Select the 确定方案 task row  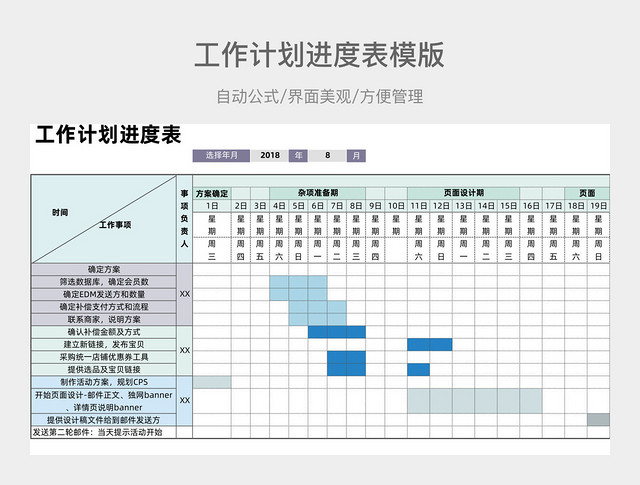104,269
